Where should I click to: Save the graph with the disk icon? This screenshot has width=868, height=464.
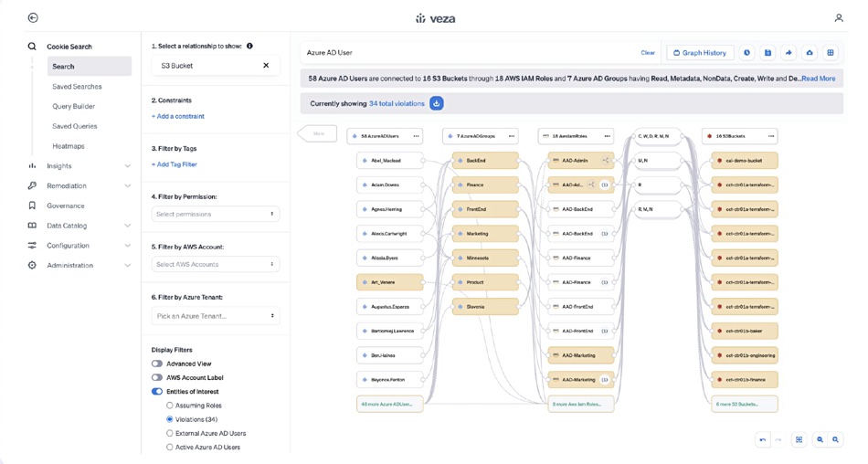coord(767,53)
